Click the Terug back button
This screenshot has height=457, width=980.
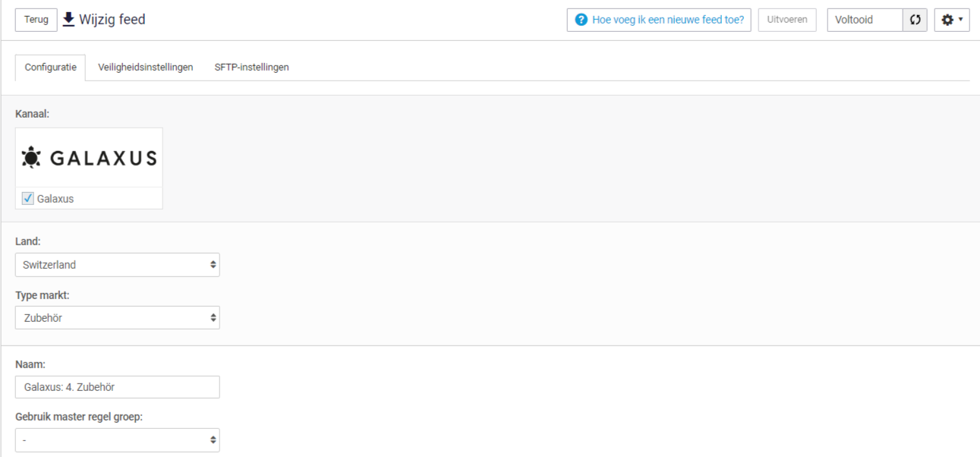[x=36, y=20]
